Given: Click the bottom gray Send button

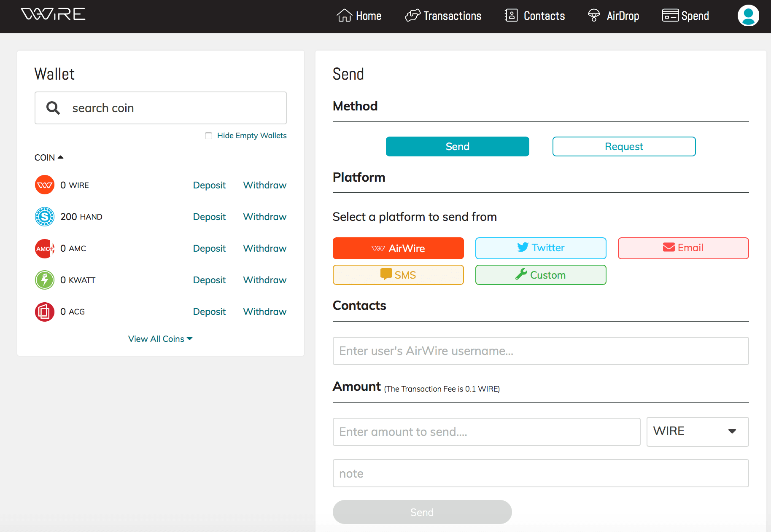Looking at the screenshot, I should pyautogui.click(x=422, y=512).
